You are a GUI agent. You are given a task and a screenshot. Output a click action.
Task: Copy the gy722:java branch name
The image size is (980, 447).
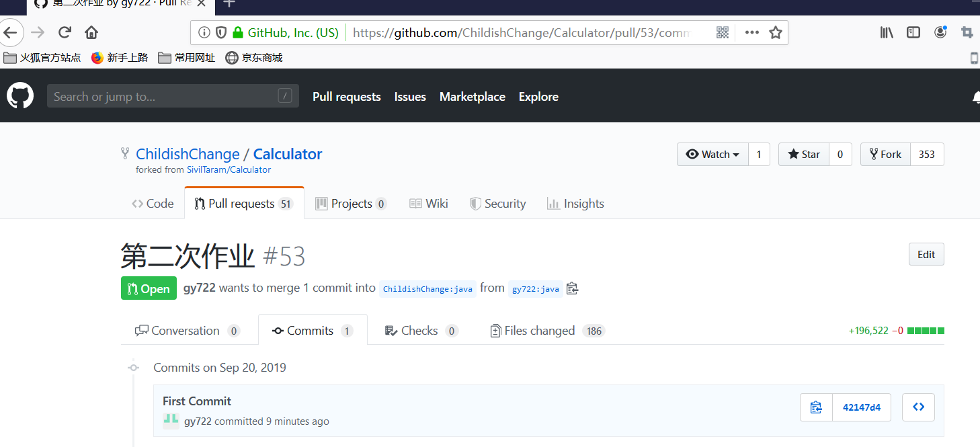pyautogui.click(x=572, y=288)
